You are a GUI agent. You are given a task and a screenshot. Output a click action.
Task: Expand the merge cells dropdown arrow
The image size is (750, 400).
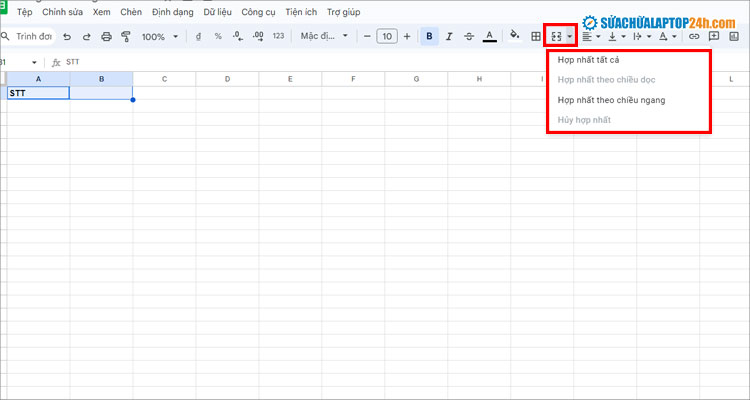[x=570, y=36]
